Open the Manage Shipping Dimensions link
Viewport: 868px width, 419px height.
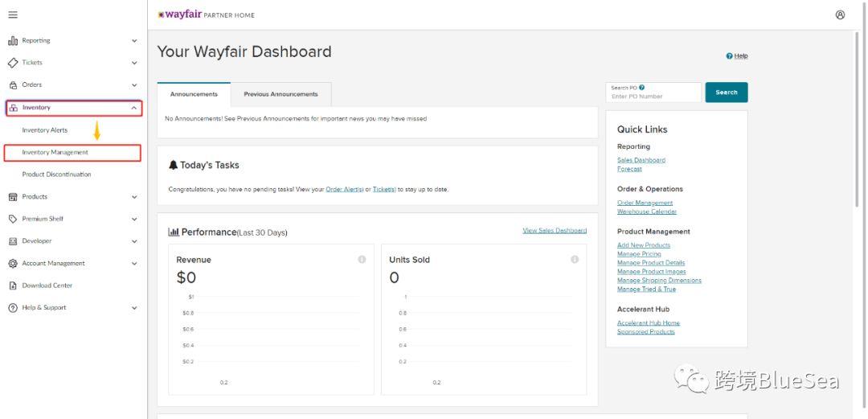[659, 281]
